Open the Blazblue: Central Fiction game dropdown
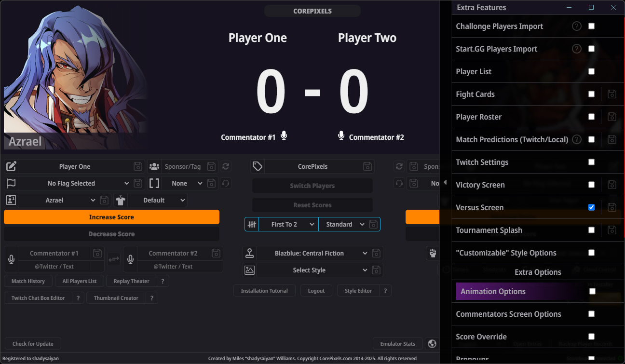The image size is (625, 364). pos(312,253)
